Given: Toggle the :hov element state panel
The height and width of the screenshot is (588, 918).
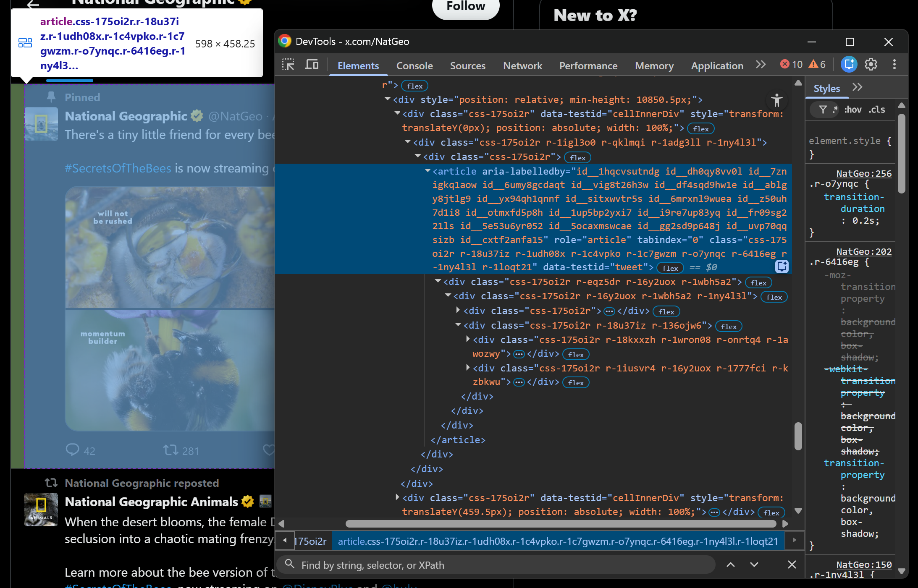Looking at the screenshot, I should tap(853, 110).
